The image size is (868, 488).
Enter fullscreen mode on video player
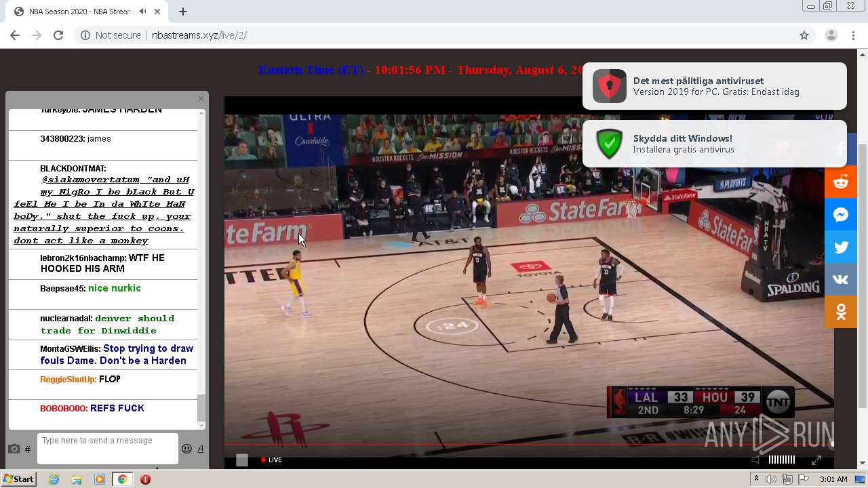(816, 460)
